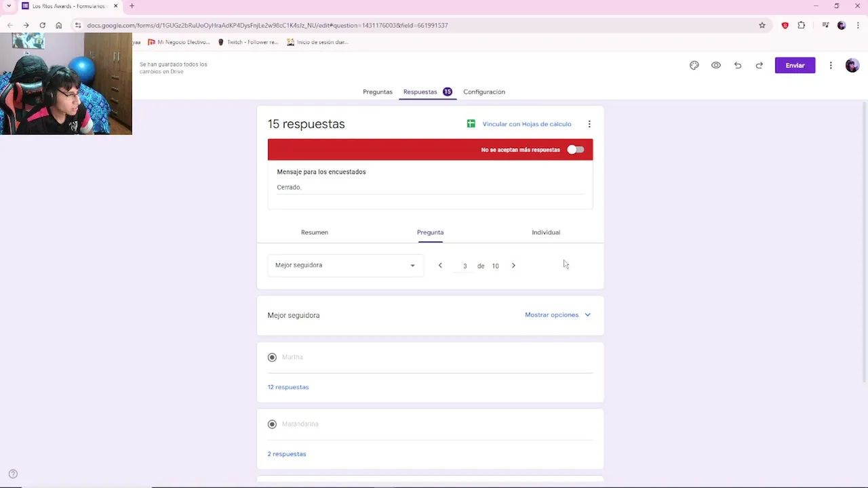
Task: Select the Marandarina radio option
Action: [x=272, y=424]
